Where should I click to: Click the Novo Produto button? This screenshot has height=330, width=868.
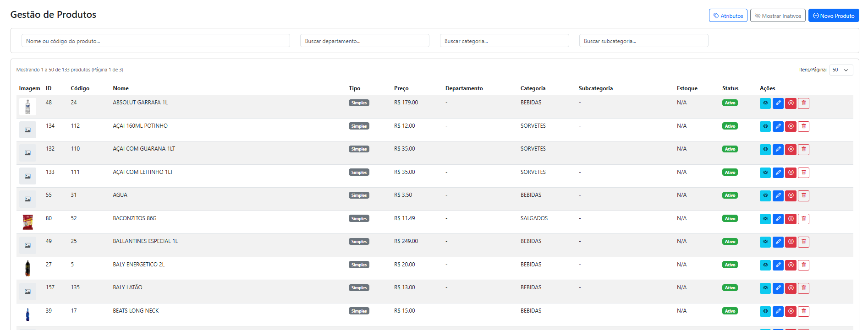[833, 16]
